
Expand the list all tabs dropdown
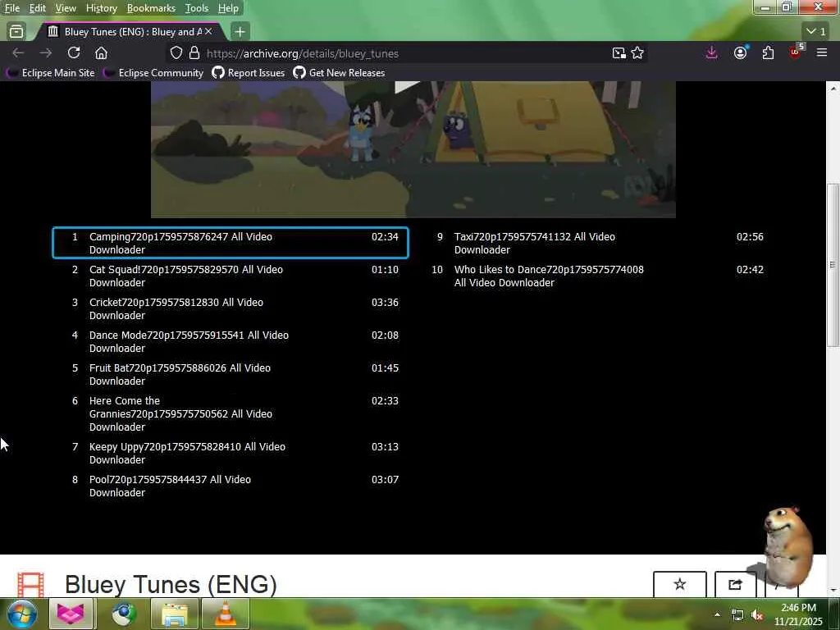click(x=816, y=32)
